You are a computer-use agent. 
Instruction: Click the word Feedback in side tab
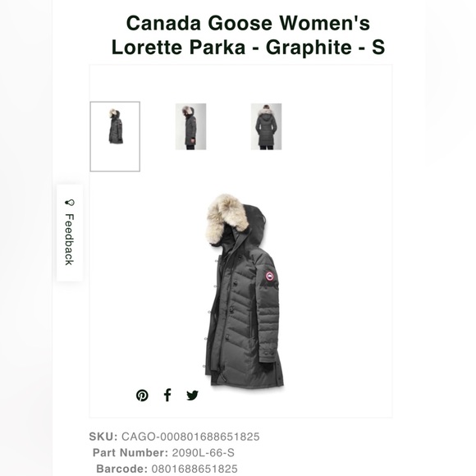pyautogui.click(x=70, y=240)
